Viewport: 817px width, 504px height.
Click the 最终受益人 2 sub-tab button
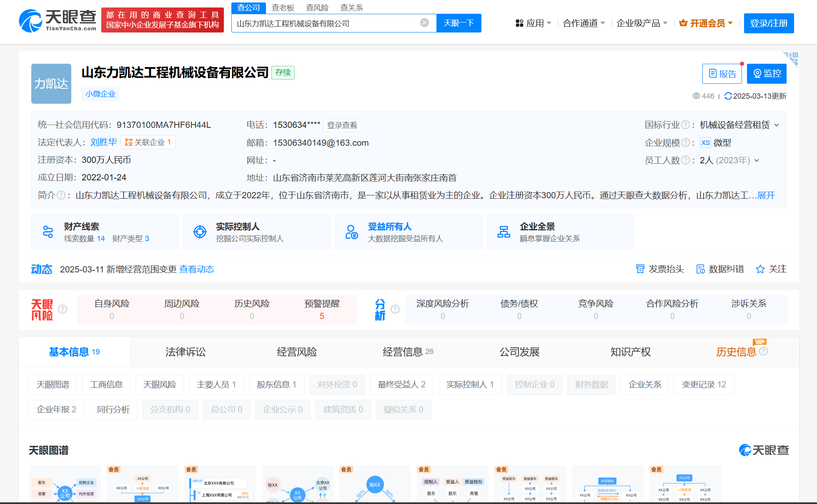pyautogui.click(x=401, y=385)
